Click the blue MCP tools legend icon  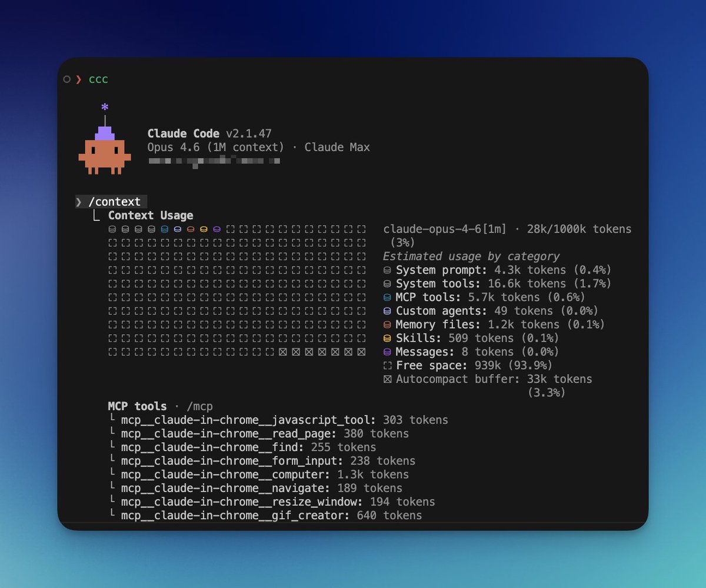pos(387,298)
